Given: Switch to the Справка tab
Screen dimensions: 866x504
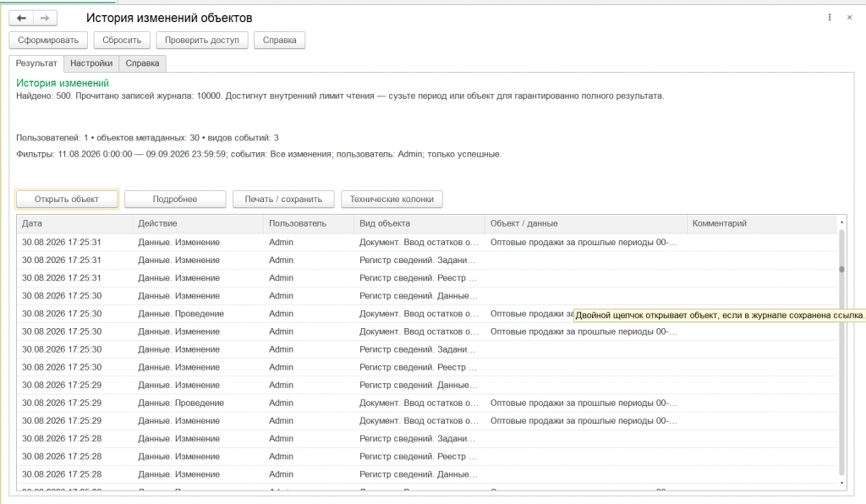Looking at the screenshot, I should tap(142, 63).
